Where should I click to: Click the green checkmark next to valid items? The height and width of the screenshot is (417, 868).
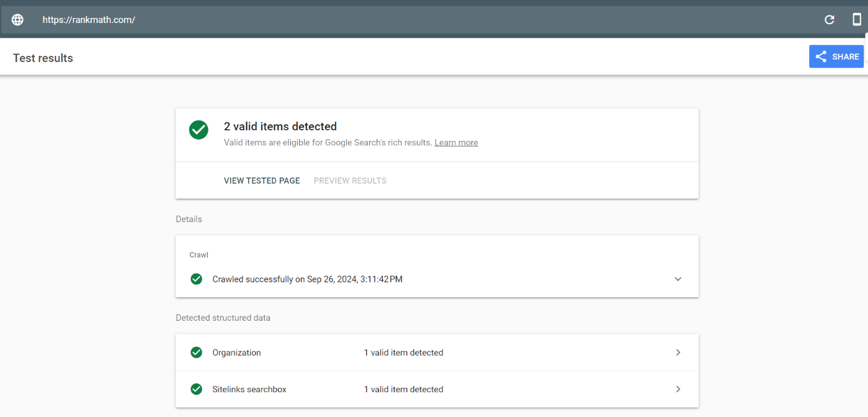click(x=199, y=130)
